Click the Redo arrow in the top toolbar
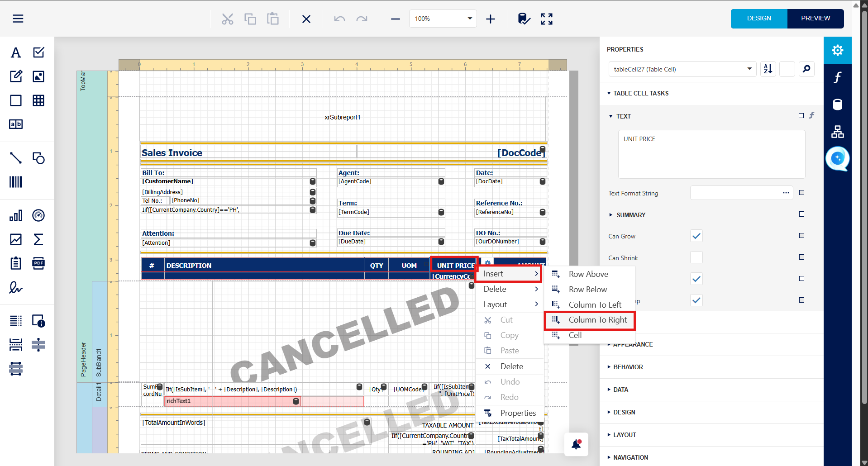The image size is (868, 466). (x=362, y=19)
